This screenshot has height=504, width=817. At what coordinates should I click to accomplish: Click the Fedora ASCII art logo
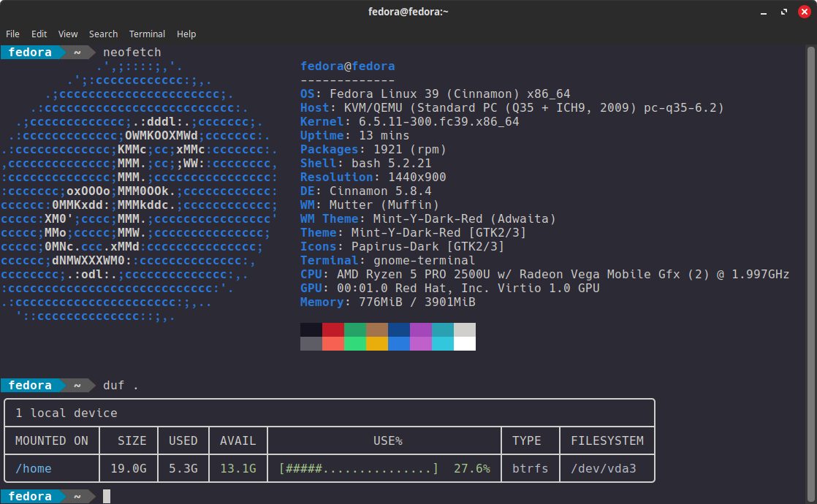click(139, 191)
